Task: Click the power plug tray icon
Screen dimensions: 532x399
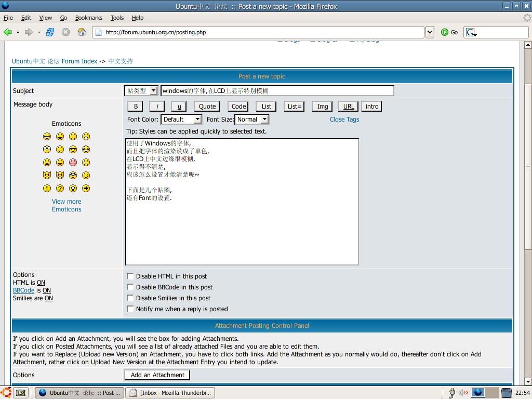Action: pyautogui.click(x=451, y=393)
